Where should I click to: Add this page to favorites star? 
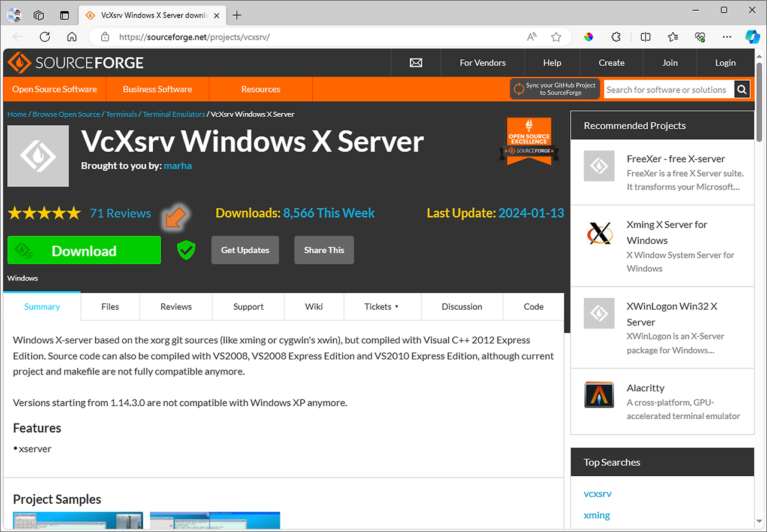556,37
